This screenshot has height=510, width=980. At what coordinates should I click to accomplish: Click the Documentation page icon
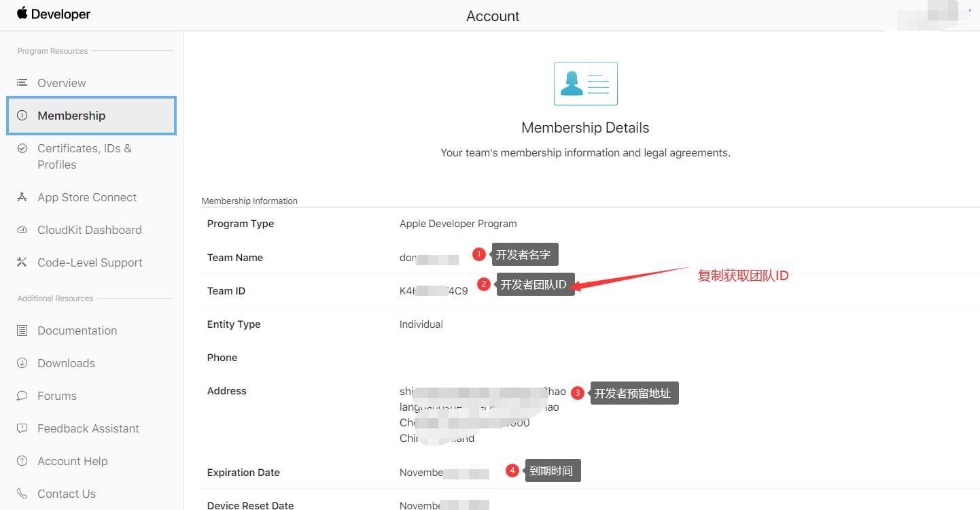22,330
